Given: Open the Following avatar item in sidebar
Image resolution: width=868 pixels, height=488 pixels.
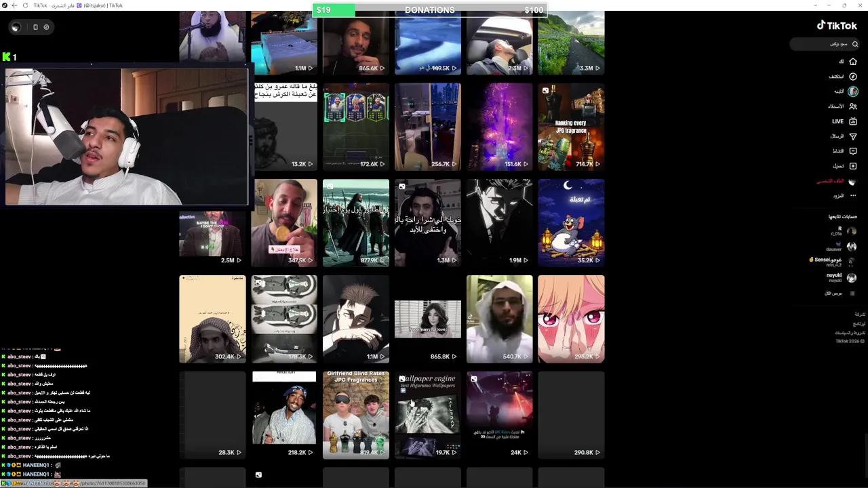Looking at the screenshot, I should pos(853,91).
